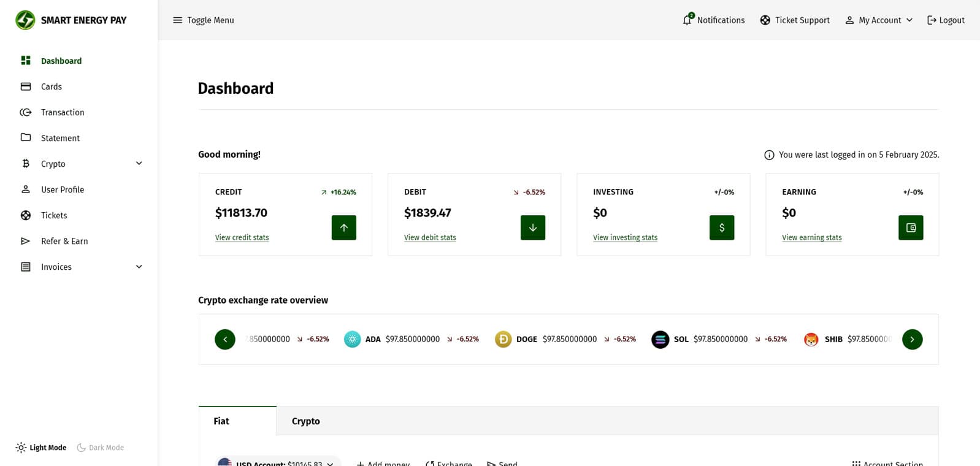Open Refer & Earn in sidebar
Viewport: 980px width, 466px height.
[x=64, y=241]
